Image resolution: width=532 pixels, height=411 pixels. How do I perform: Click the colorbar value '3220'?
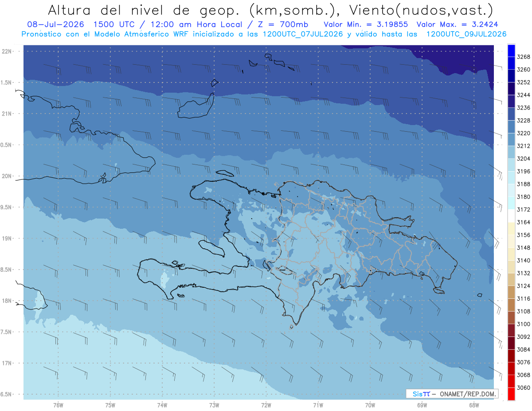[x=524, y=133]
